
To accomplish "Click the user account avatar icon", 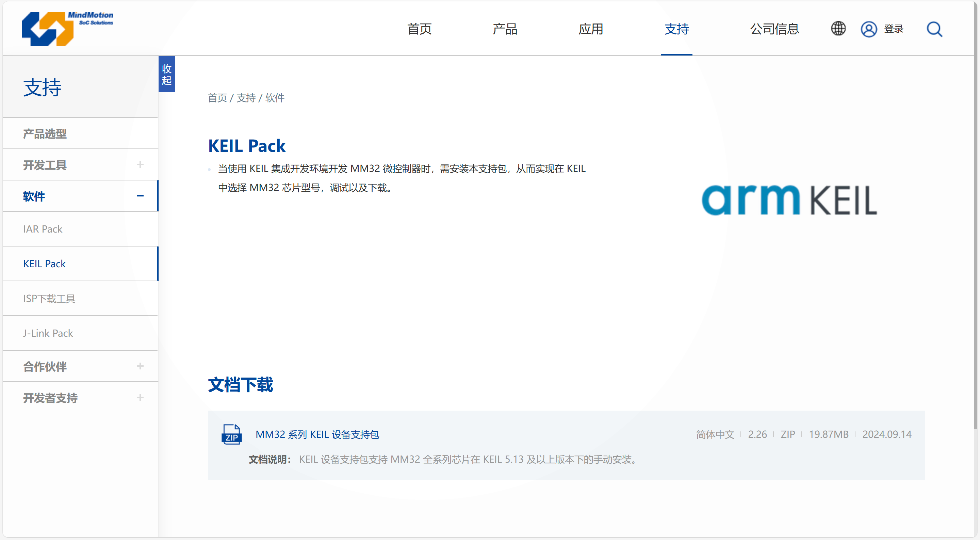I will 868,29.
